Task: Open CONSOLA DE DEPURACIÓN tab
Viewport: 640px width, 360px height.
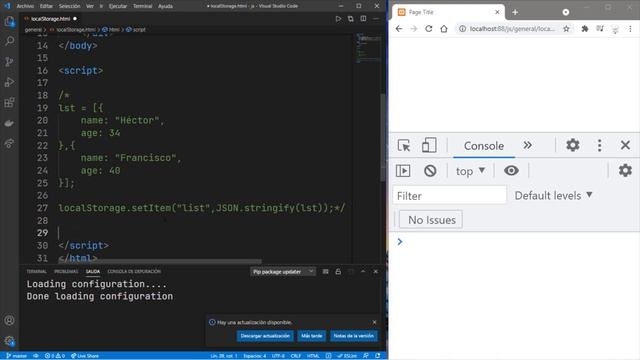Action: click(x=134, y=271)
